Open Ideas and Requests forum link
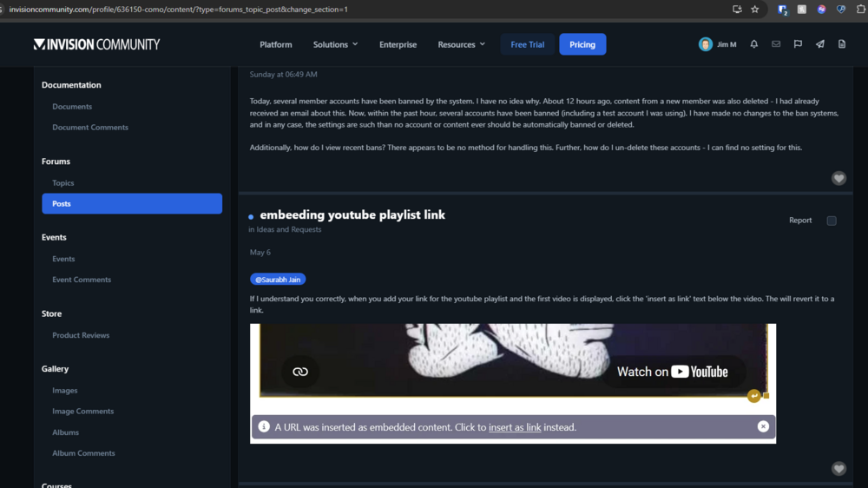This screenshot has height=488, width=868. pyautogui.click(x=288, y=229)
